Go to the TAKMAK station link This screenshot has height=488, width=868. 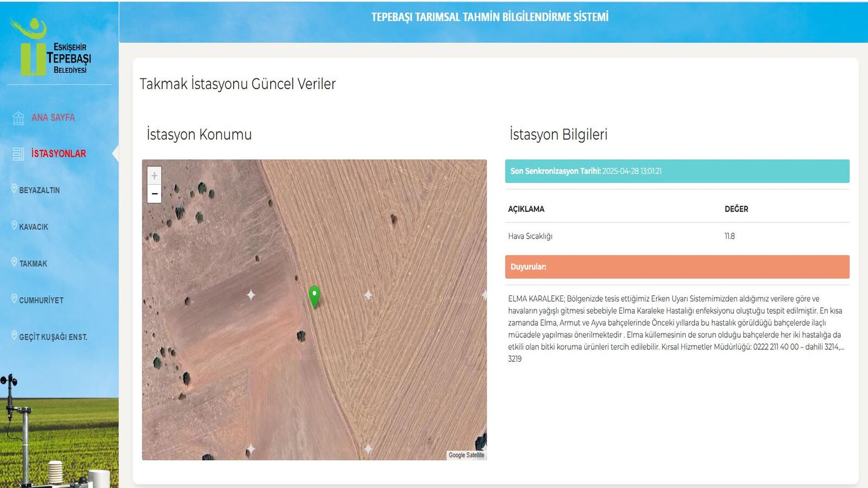tap(33, 264)
